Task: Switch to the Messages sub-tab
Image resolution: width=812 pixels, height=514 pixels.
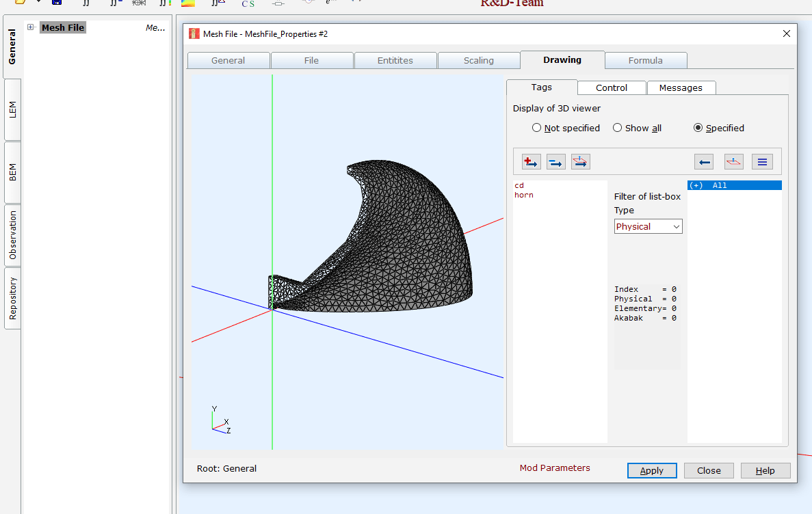Action: tap(681, 88)
